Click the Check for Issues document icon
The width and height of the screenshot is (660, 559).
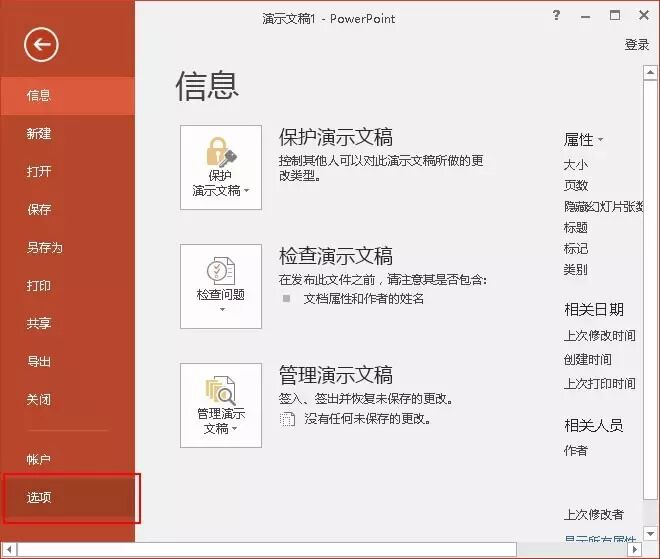click(x=221, y=271)
